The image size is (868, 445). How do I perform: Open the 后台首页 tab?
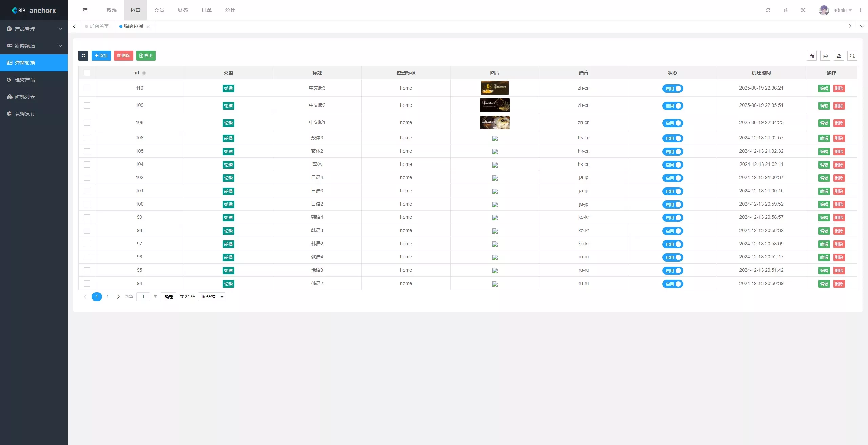pyautogui.click(x=99, y=26)
